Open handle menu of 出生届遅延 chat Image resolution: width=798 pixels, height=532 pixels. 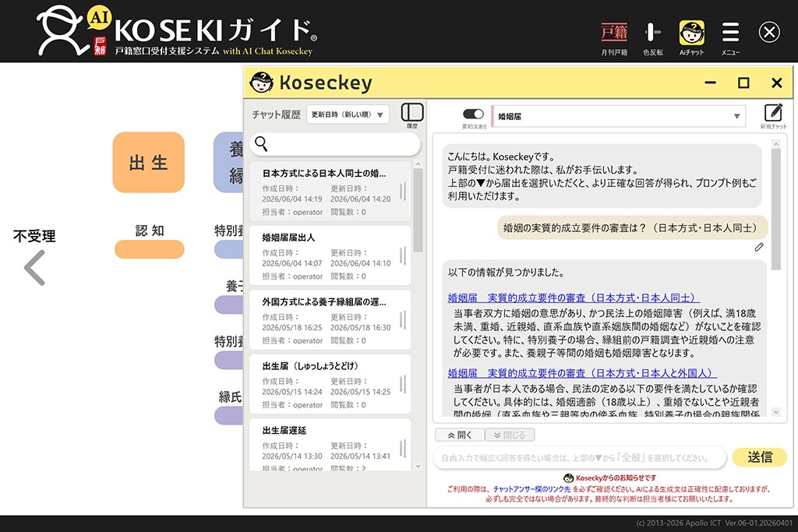pyautogui.click(x=403, y=448)
